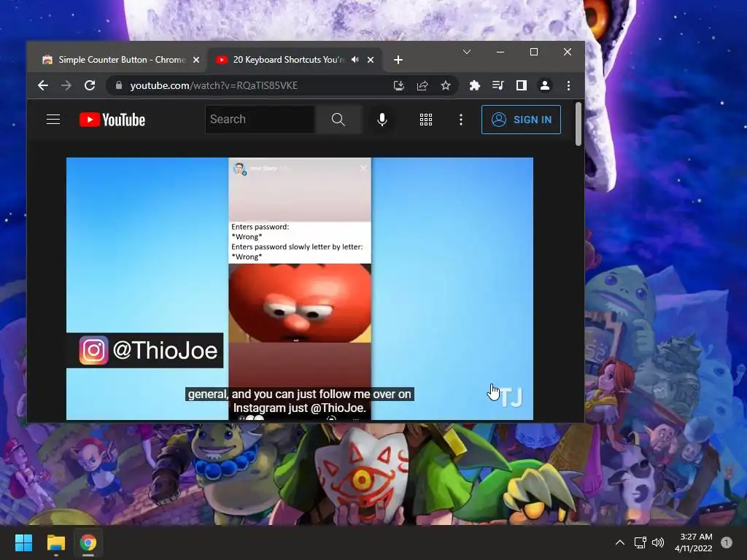Search with voice using the microphone icon
This screenshot has width=747, height=560.
pos(382,119)
